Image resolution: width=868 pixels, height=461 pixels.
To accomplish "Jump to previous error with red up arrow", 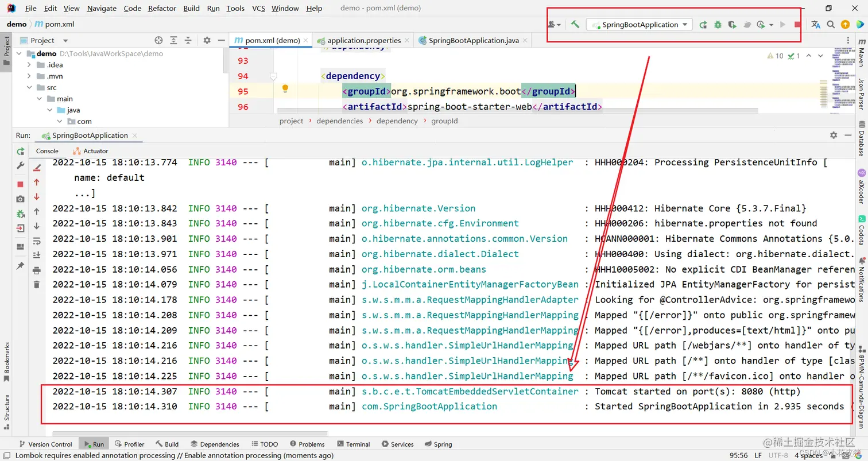I will tap(37, 182).
